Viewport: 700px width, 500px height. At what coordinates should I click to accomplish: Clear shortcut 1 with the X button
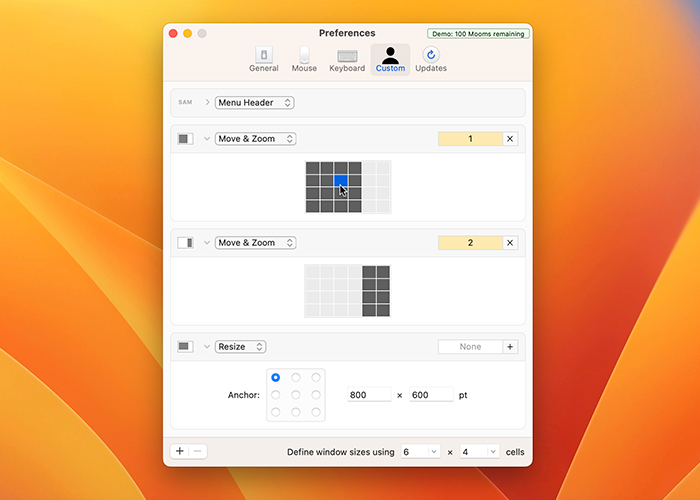tap(510, 139)
